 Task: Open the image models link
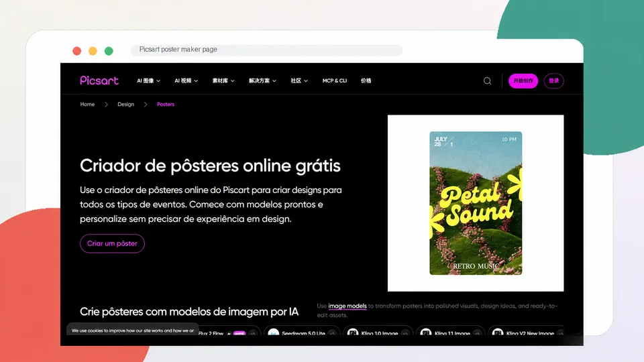(347, 306)
